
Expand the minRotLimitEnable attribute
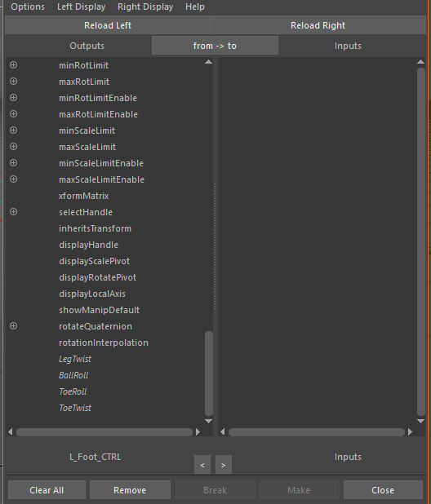pyautogui.click(x=14, y=98)
